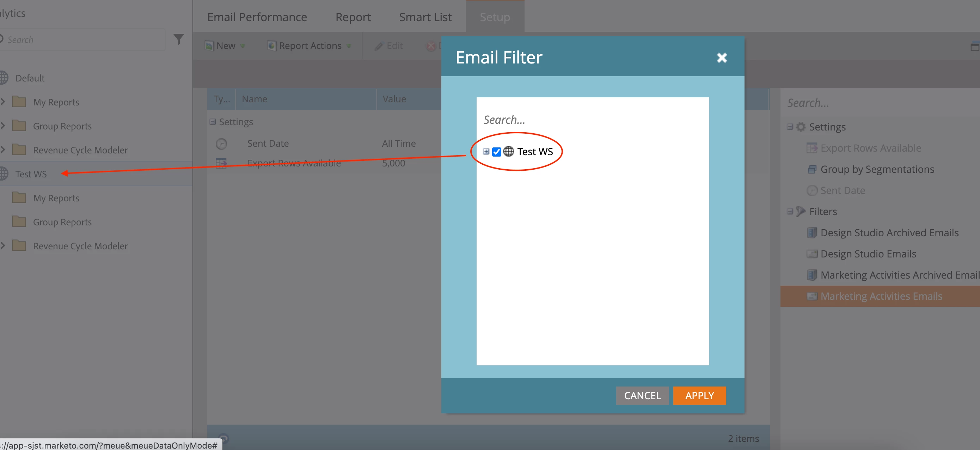
Task: Click the Settings gear icon in right panel
Action: tap(801, 127)
